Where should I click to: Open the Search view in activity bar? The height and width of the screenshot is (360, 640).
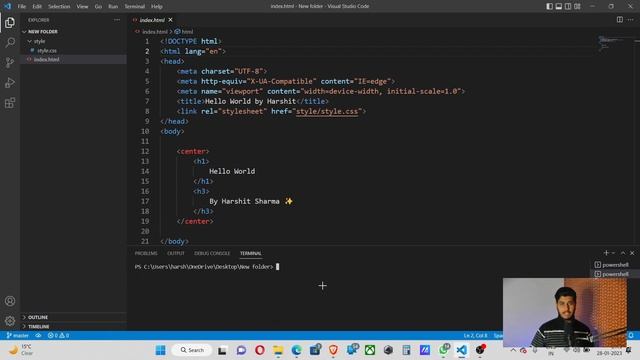[10, 42]
